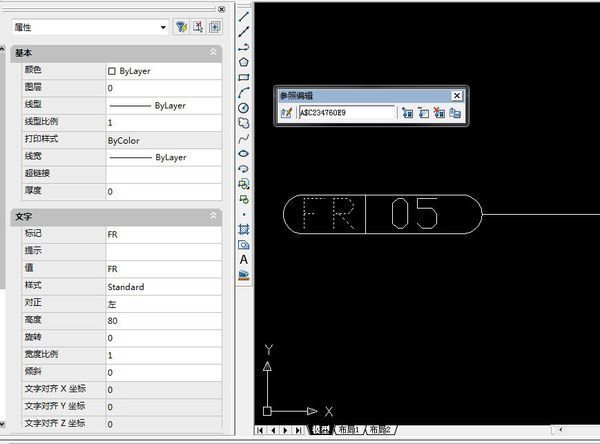Click the 颜色 ByLayer color swatch field
This screenshot has width=600, height=444.
163,72
